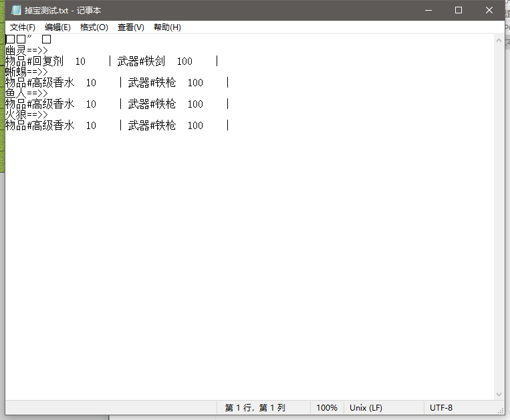This screenshot has height=420, width=510.
Task: Click the line 幽灵==>>
Action: (27, 50)
